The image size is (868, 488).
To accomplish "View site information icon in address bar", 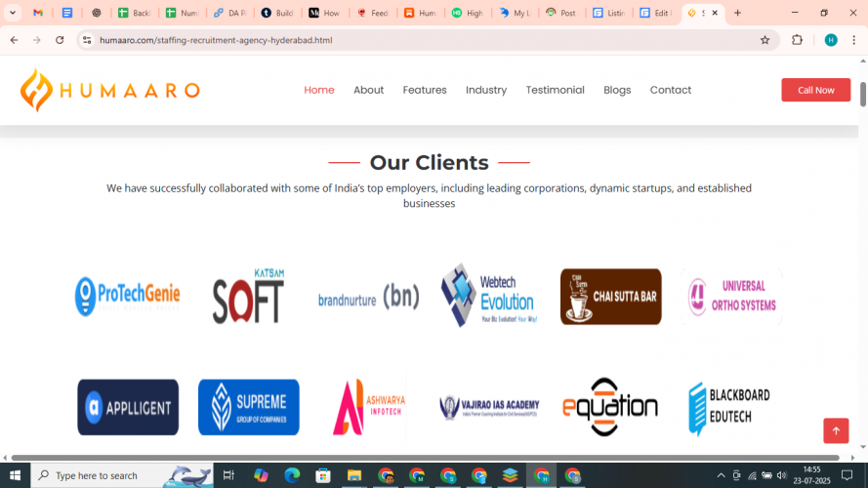I will (x=87, y=40).
